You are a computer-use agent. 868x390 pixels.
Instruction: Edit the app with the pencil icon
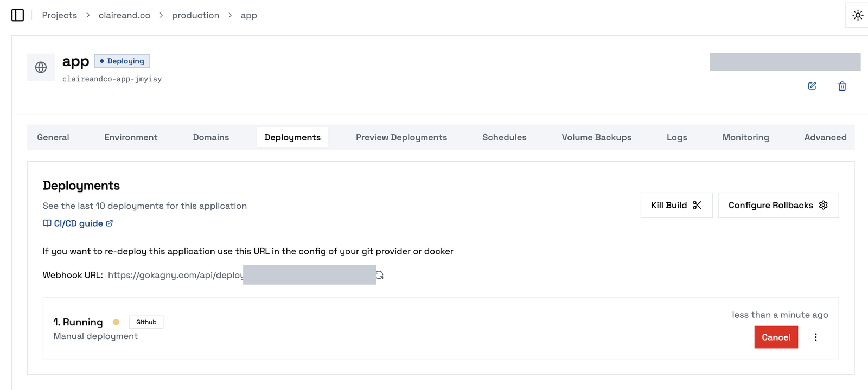click(812, 86)
